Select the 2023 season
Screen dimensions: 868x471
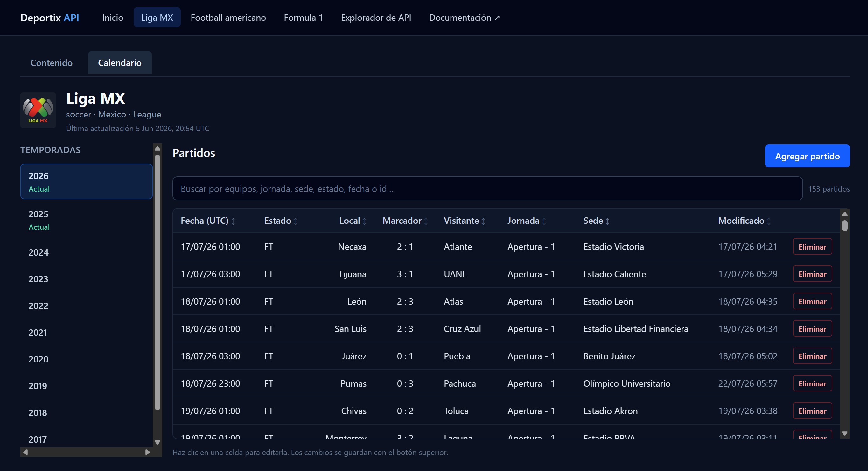point(87,279)
